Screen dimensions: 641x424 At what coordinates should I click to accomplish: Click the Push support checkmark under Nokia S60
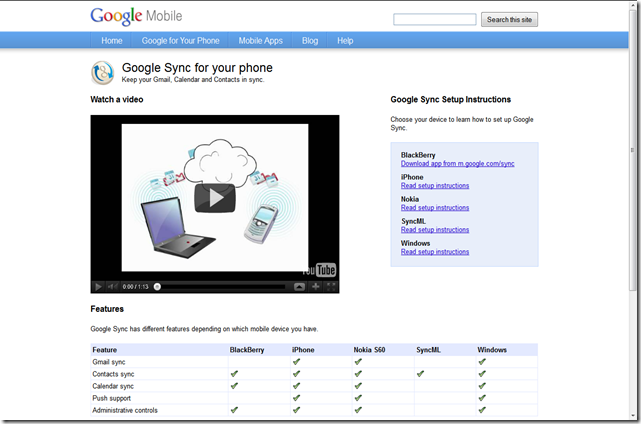[x=358, y=397]
